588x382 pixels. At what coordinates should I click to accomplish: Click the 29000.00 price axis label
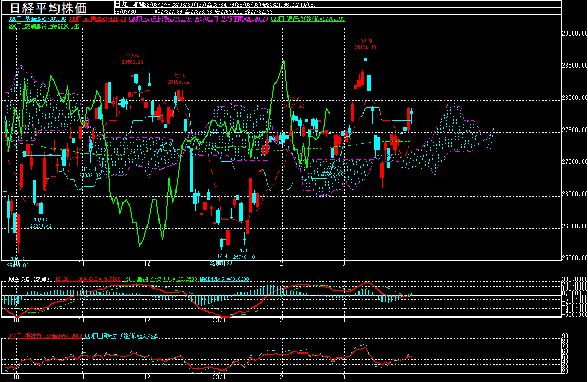[x=575, y=33]
